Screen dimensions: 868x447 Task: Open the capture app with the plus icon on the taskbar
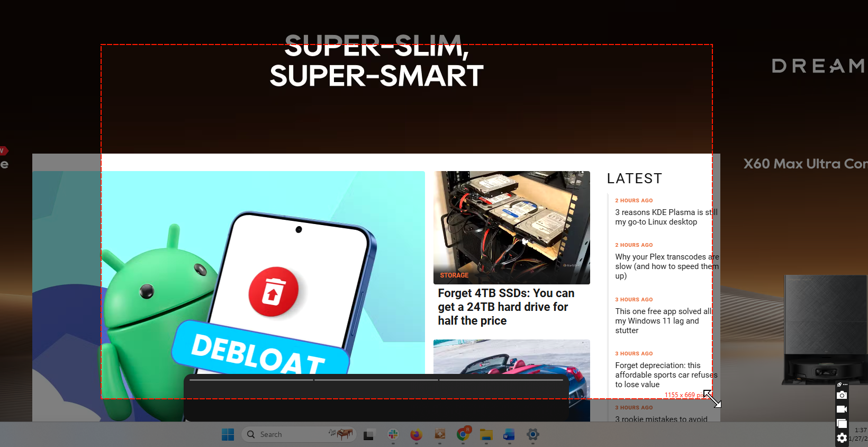coord(439,434)
